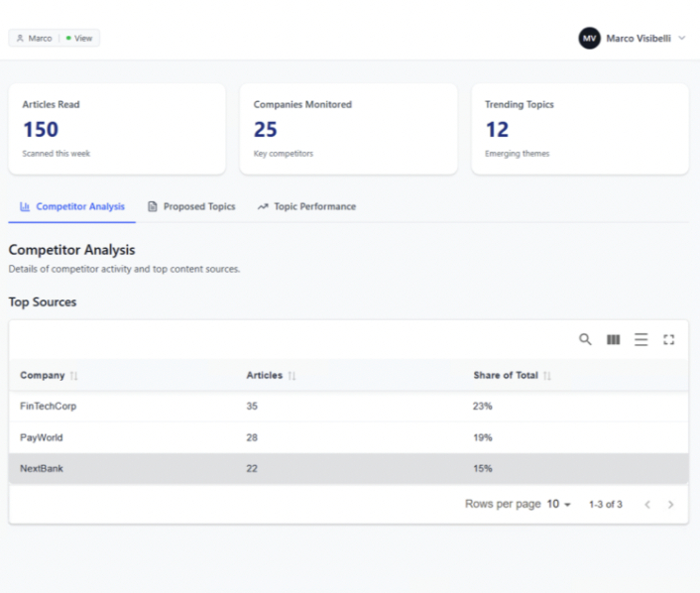Switch to the Proposed Topics tab

click(191, 206)
